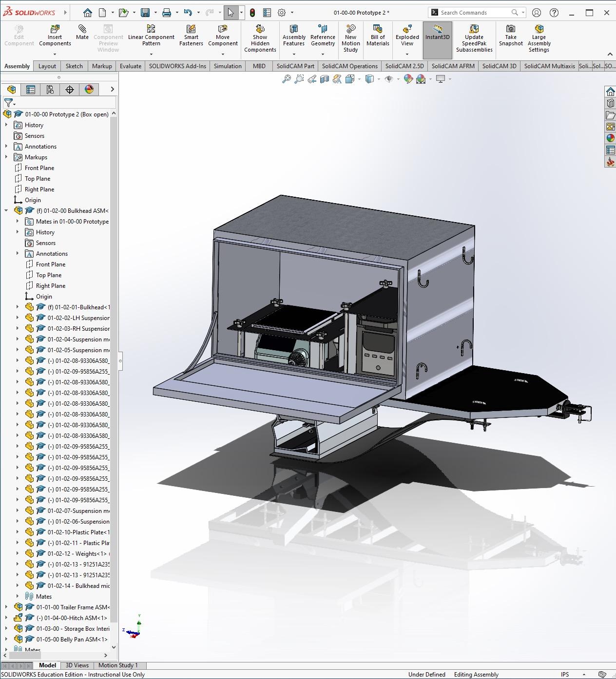Open the Assembly Features dropdown arrow

294,54
